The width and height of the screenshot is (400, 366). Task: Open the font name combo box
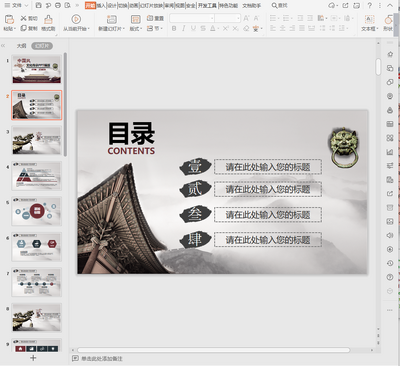pyautogui.click(x=192, y=18)
